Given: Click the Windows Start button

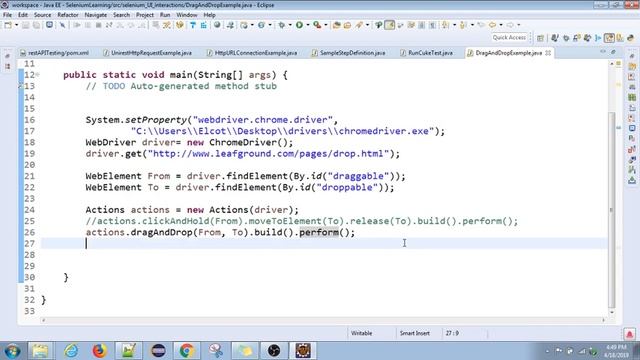Looking at the screenshot, I should (x=12, y=351).
